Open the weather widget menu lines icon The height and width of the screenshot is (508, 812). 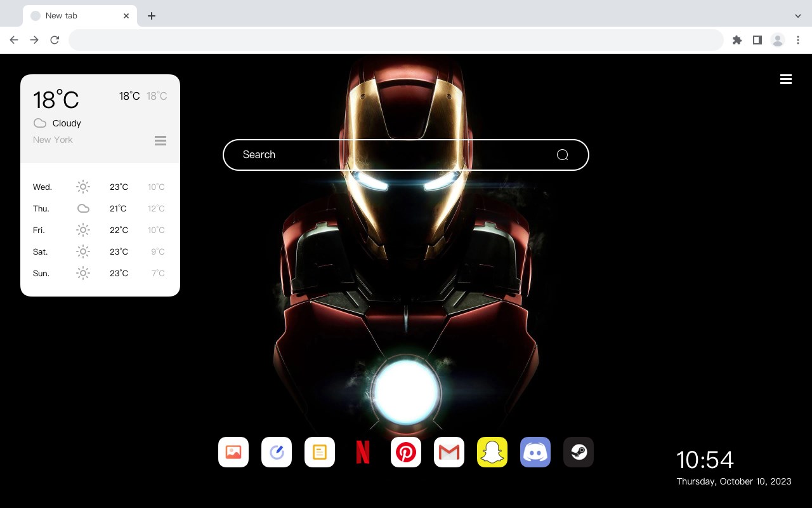(x=160, y=140)
